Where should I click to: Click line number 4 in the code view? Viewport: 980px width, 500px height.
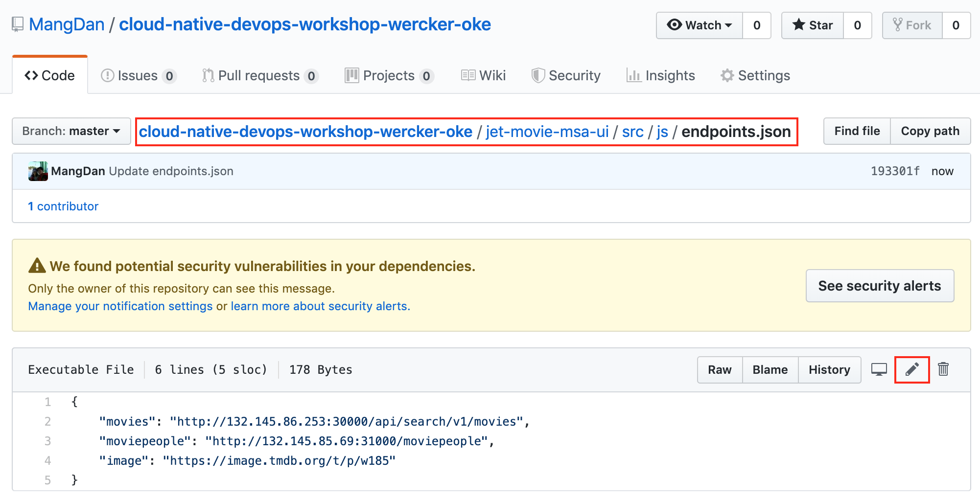point(48,461)
